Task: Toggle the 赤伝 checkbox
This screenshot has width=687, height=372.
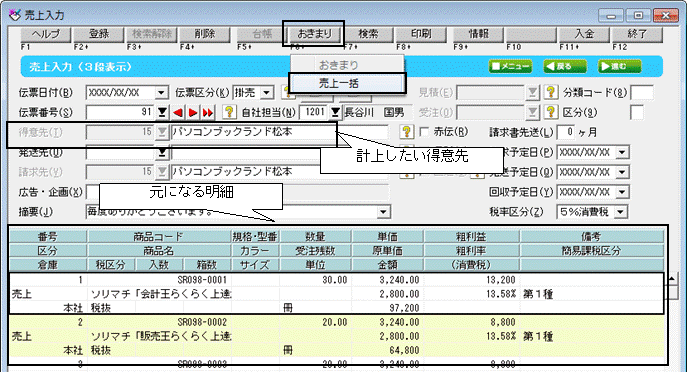Action: pos(424,132)
